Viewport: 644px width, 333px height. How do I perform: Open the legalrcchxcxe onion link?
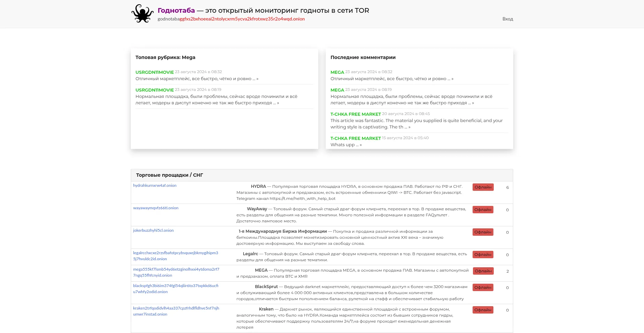pyautogui.click(x=175, y=256)
